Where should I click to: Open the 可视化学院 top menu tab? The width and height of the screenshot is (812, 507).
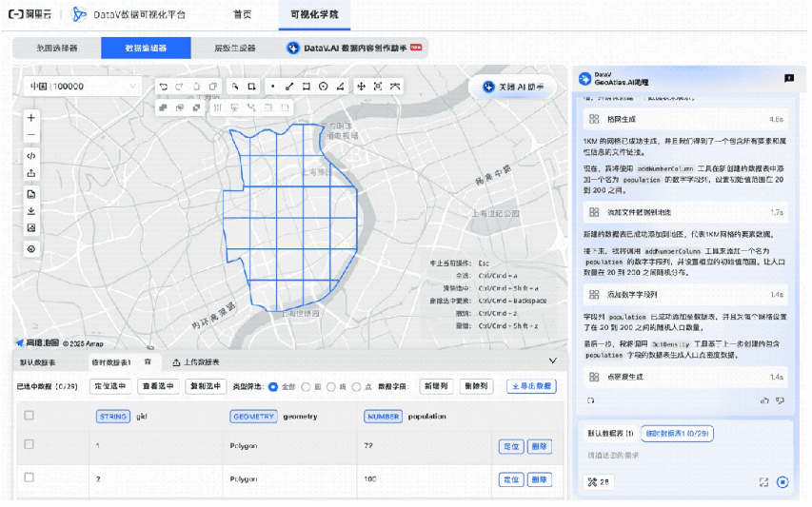coord(314,14)
